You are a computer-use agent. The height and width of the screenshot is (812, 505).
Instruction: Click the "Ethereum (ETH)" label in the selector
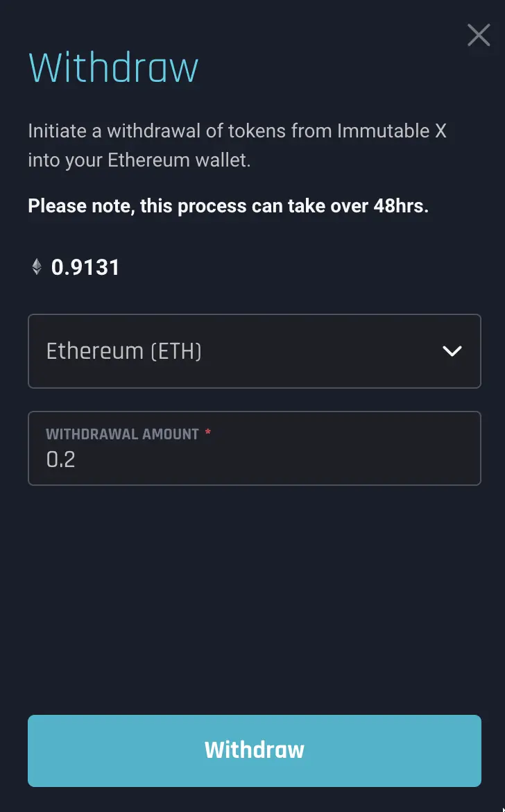point(123,351)
